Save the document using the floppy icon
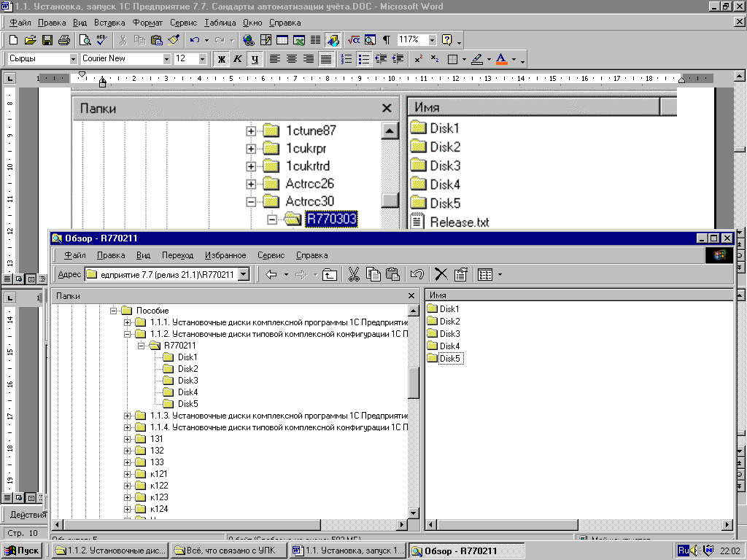Image resolution: width=747 pixels, height=560 pixels. [47, 40]
